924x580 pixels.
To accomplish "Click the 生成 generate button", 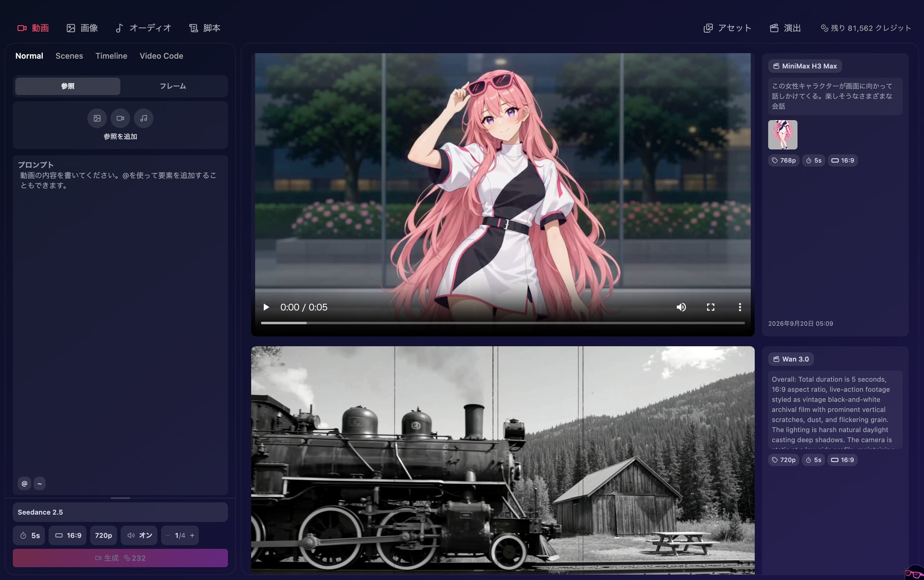I will pos(120,558).
